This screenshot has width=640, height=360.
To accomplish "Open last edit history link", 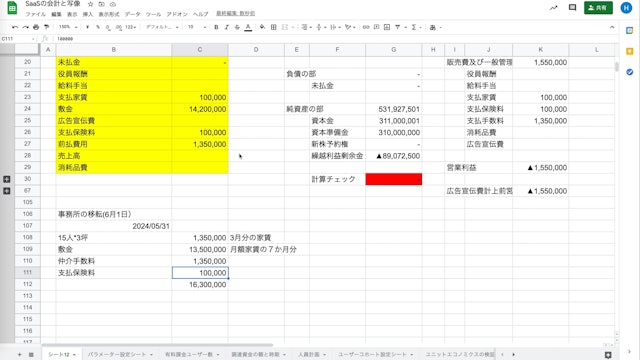I will pos(236,14).
